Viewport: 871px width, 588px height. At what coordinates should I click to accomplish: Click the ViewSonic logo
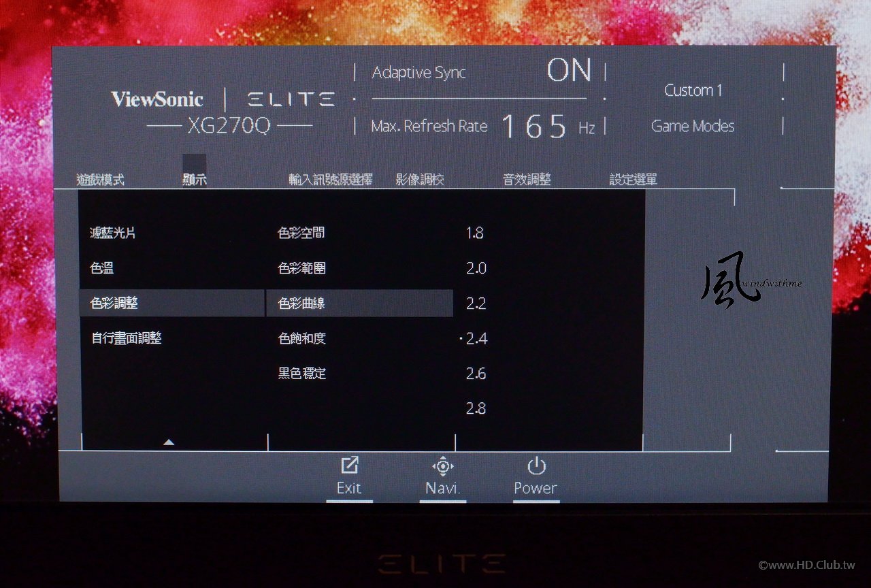(x=157, y=99)
